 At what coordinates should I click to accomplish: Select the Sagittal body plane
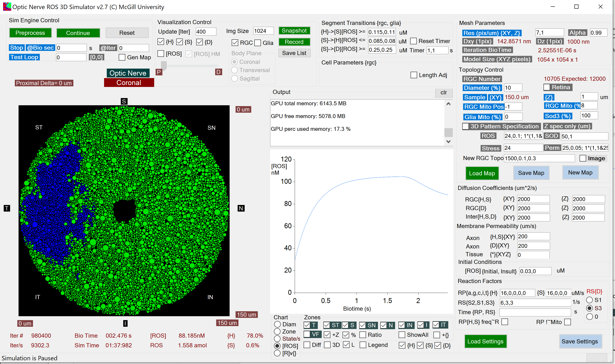point(235,78)
